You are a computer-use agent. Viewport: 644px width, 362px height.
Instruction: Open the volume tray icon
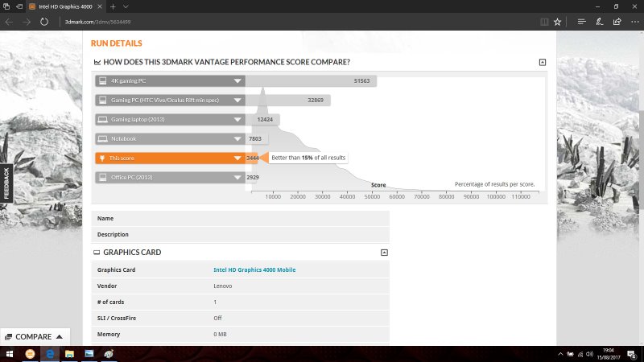(x=590, y=354)
